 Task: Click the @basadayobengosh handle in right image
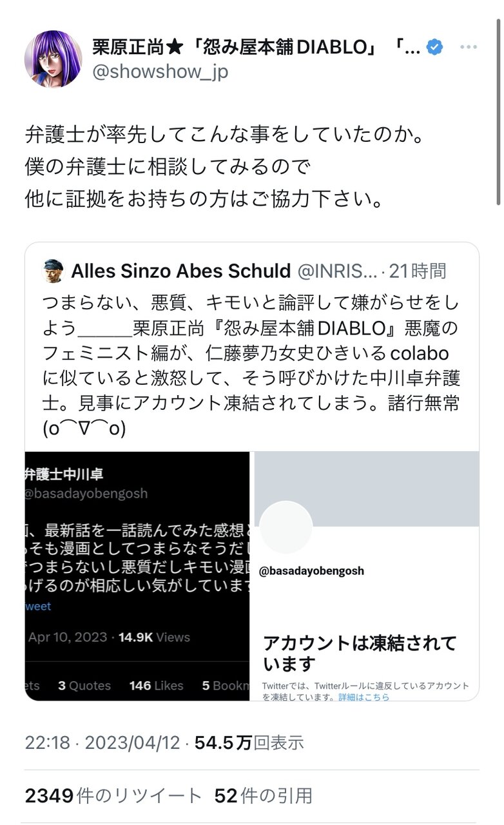tap(311, 571)
